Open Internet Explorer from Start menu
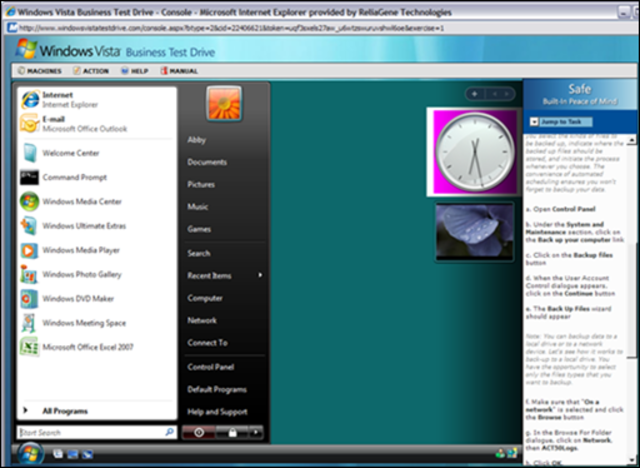 [x=97, y=100]
